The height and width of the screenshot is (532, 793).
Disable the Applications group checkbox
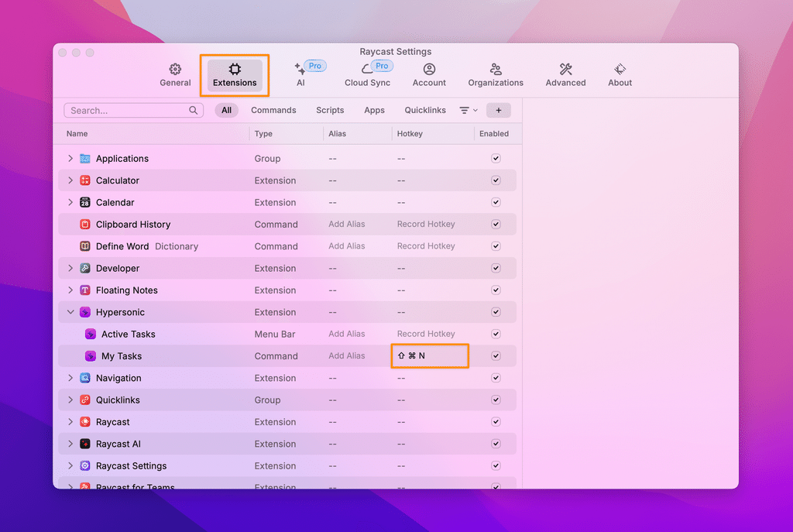coord(496,158)
